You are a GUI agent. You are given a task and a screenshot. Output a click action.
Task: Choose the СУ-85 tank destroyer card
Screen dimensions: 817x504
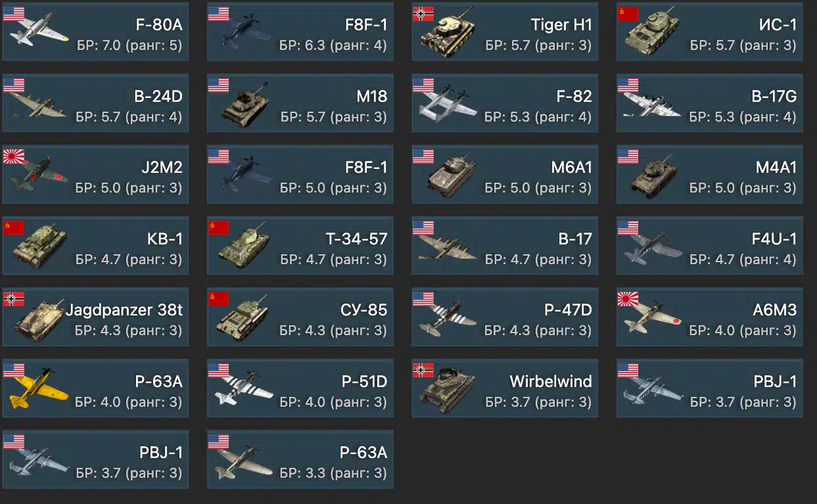point(300,317)
